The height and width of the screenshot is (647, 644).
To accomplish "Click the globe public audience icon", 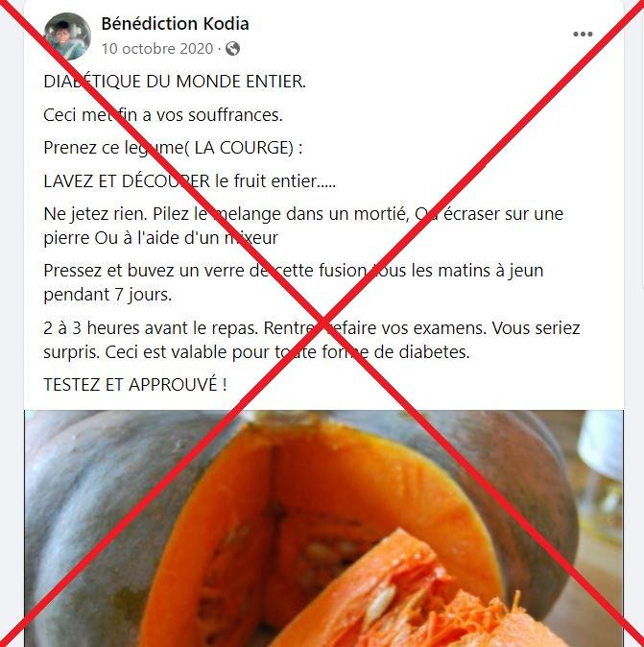I will point(232,49).
